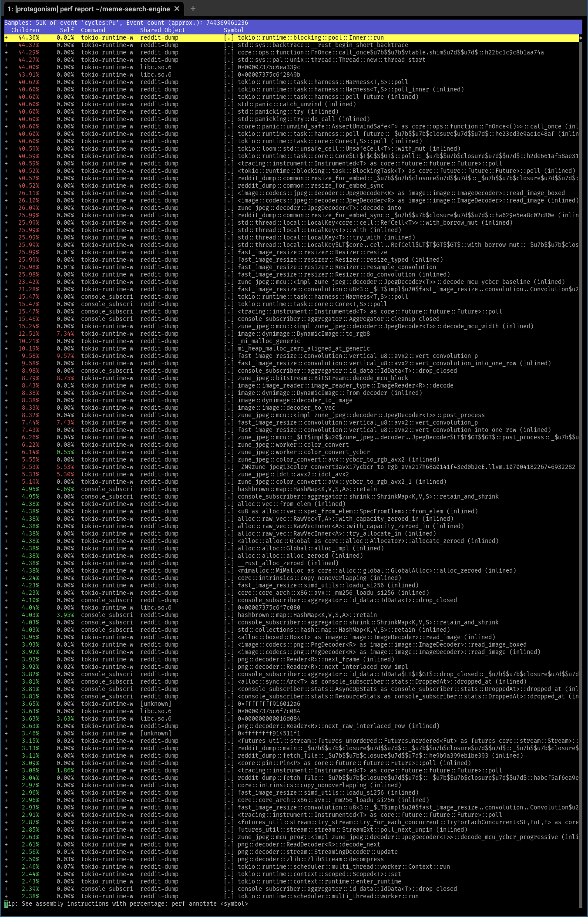The width and height of the screenshot is (588, 917).
Task: Select the 0xffffffff916012a6 unknown row
Action: coord(292,704)
